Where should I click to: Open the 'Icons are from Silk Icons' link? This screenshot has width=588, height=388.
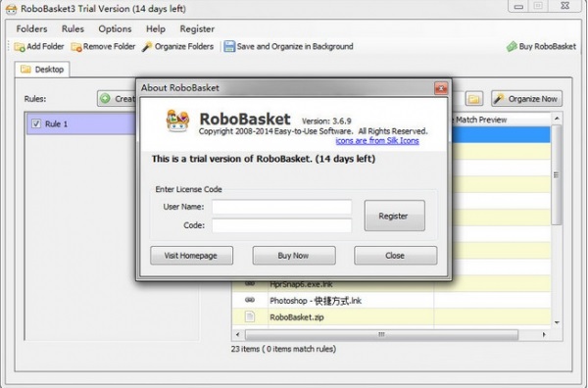pyautogui.click(x=377, y=140)
